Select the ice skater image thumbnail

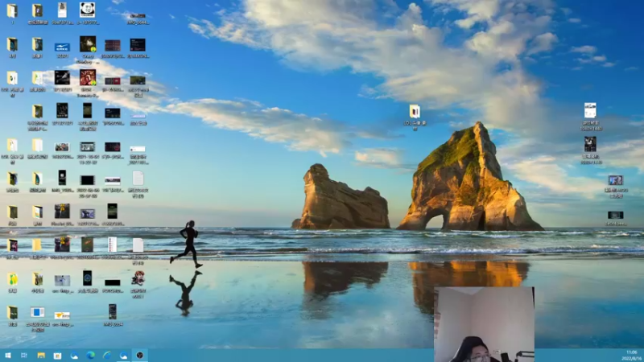point(62,281)
